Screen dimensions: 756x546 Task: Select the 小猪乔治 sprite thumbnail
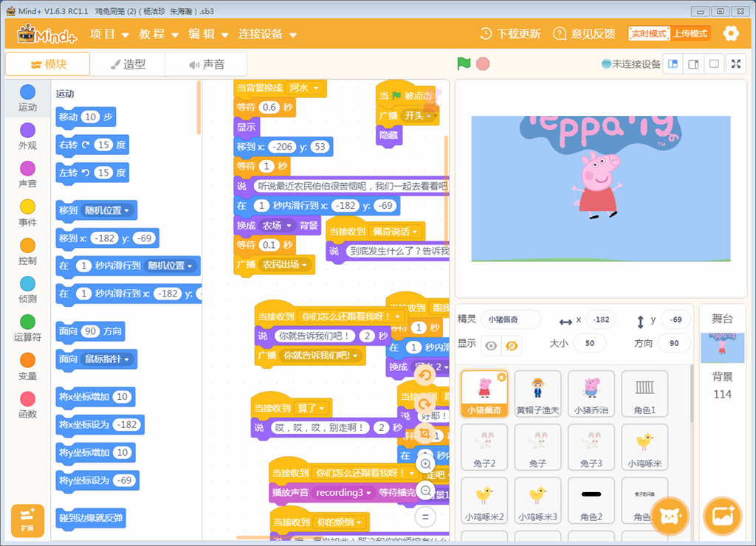point(591,394)
